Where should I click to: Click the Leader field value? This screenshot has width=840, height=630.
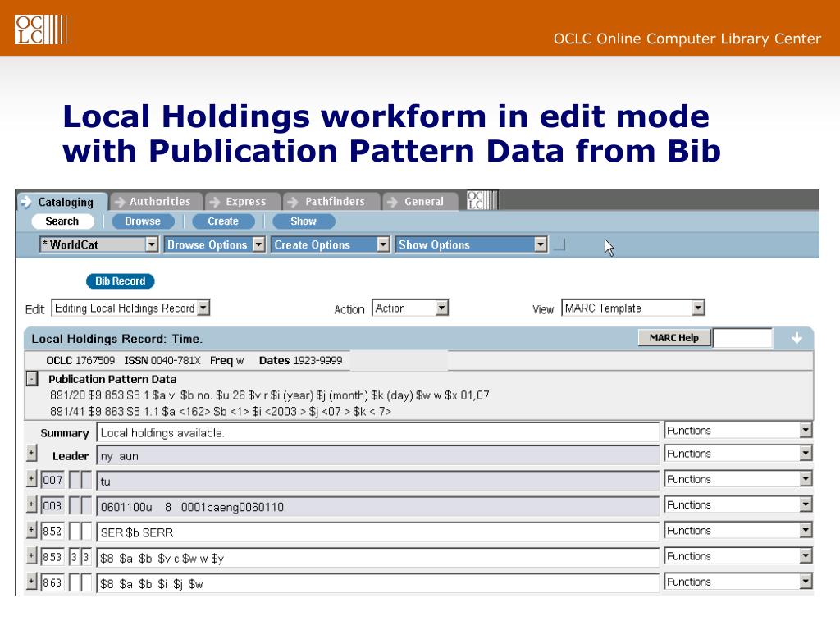coord(377,456)
